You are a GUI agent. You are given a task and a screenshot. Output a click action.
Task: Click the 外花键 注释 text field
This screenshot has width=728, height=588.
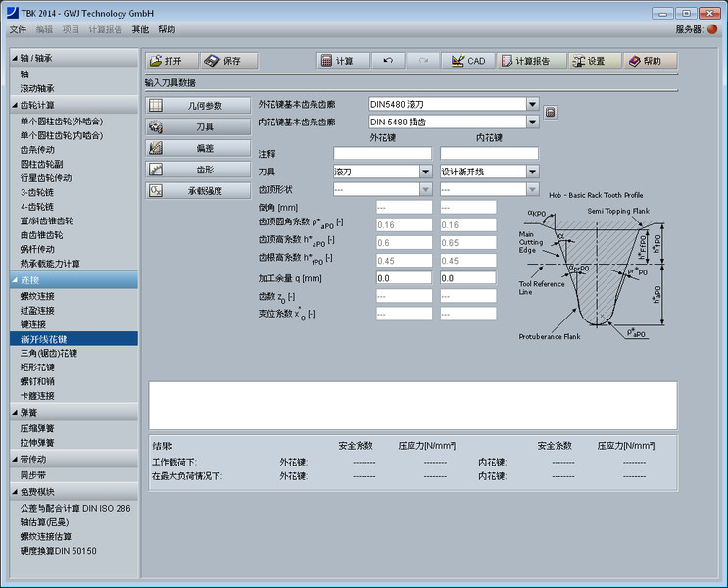click(382, 154)
